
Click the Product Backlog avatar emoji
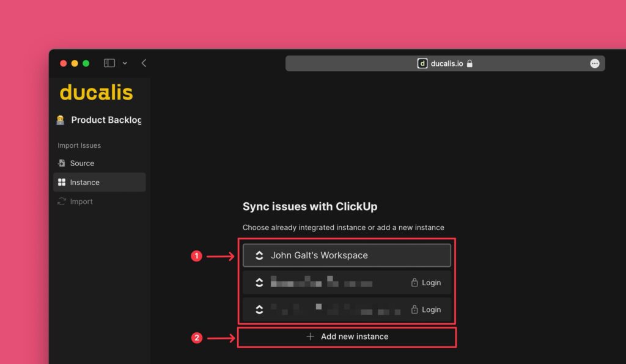tap(59, 120)
